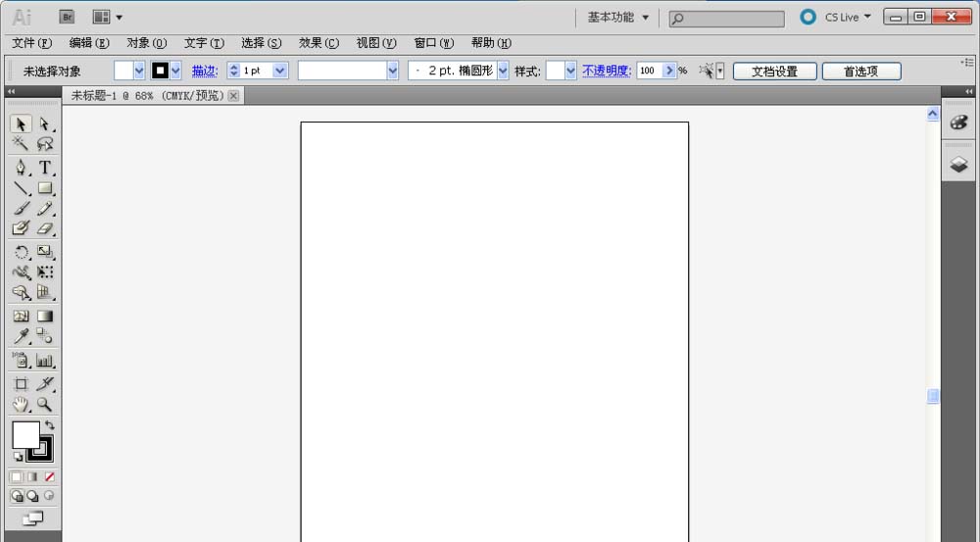Select the Rectangle tool
Screen dimensions: 980x542
[x=44, y=188]
